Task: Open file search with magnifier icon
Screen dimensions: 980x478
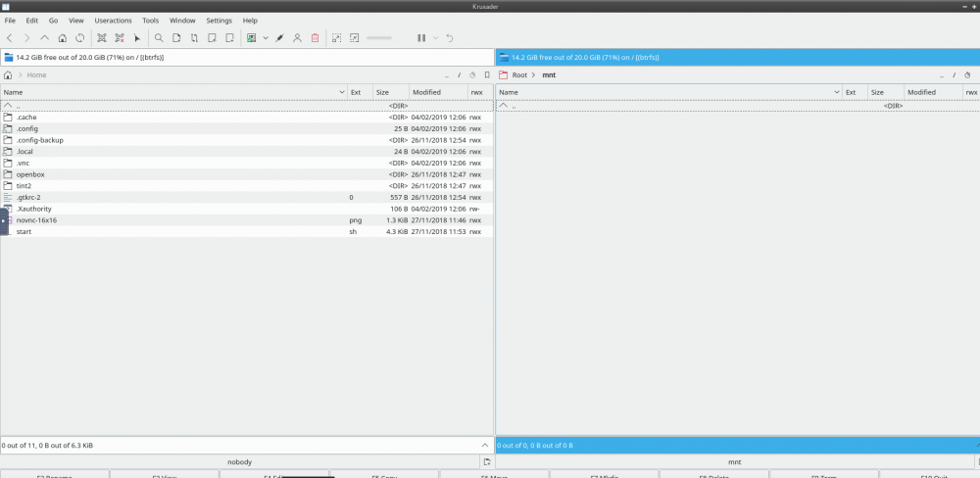Action: [159, 38]
